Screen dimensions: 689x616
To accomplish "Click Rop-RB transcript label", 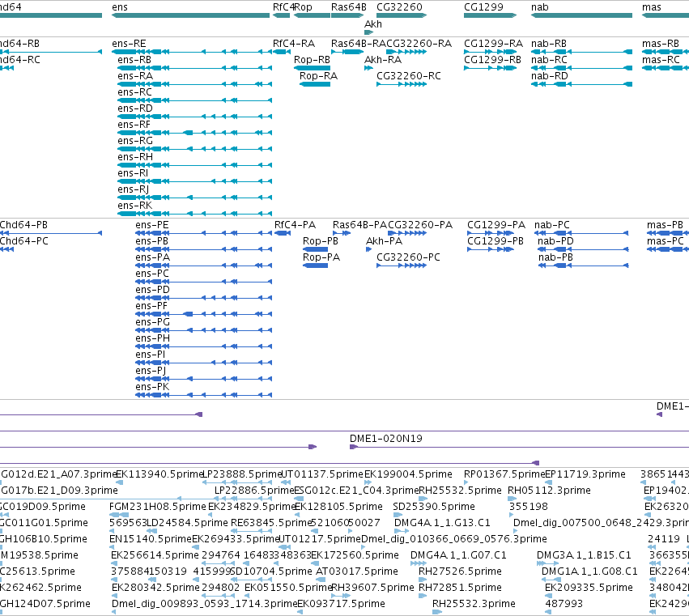I will [312, 60].
